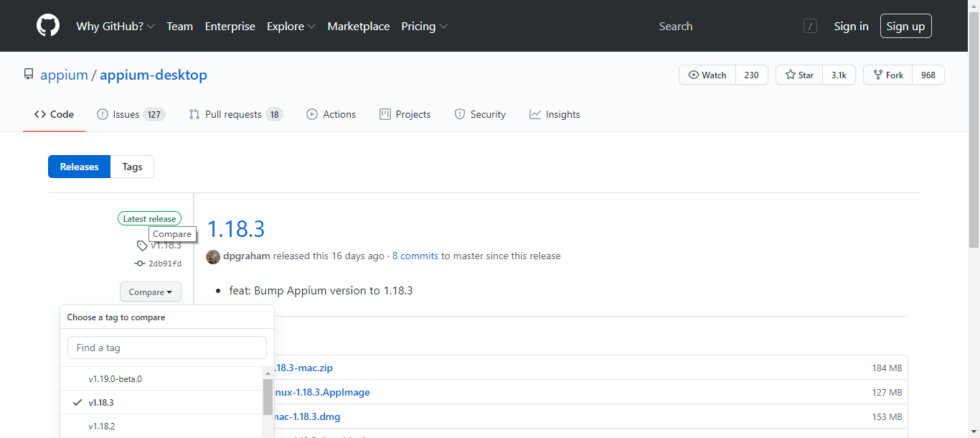Toggle the Compare dropdown button
The image size is (980, 438).
point(151,292)
